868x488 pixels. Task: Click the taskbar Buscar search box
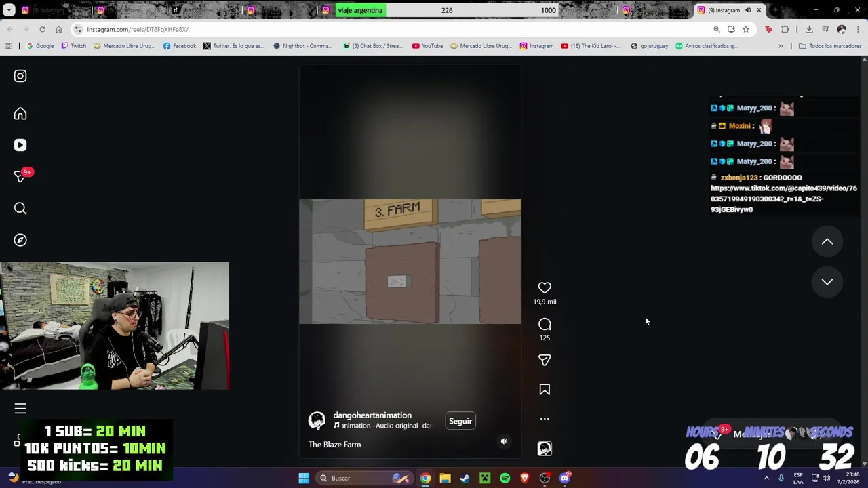click(365, 478)
